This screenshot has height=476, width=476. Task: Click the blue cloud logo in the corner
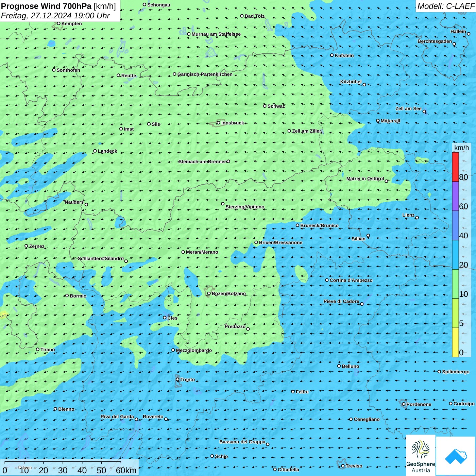point(456,456)
